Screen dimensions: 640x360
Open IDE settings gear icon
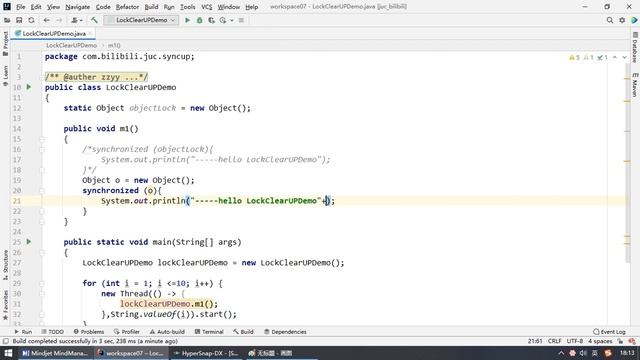pos(622,20)
